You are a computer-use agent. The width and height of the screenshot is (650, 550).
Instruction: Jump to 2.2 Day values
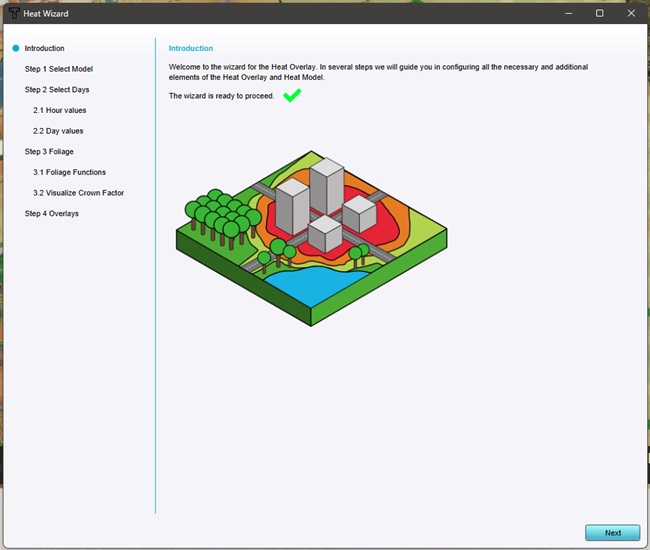[58, 131]
